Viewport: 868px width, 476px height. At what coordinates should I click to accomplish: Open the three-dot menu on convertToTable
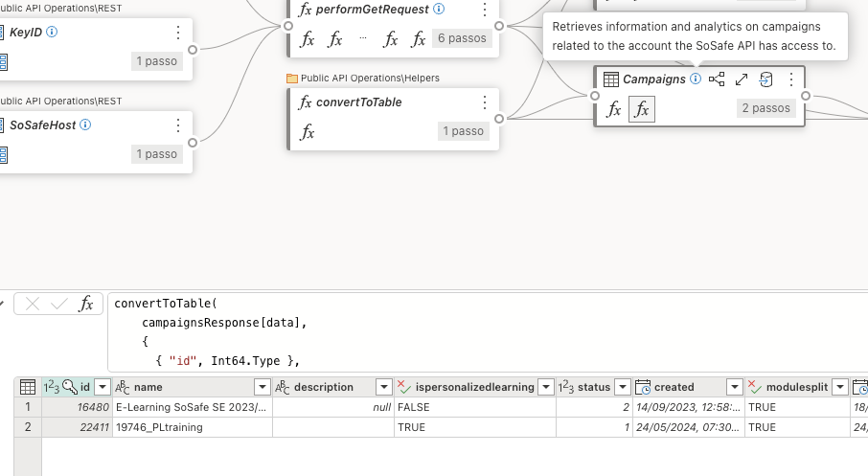485,102
